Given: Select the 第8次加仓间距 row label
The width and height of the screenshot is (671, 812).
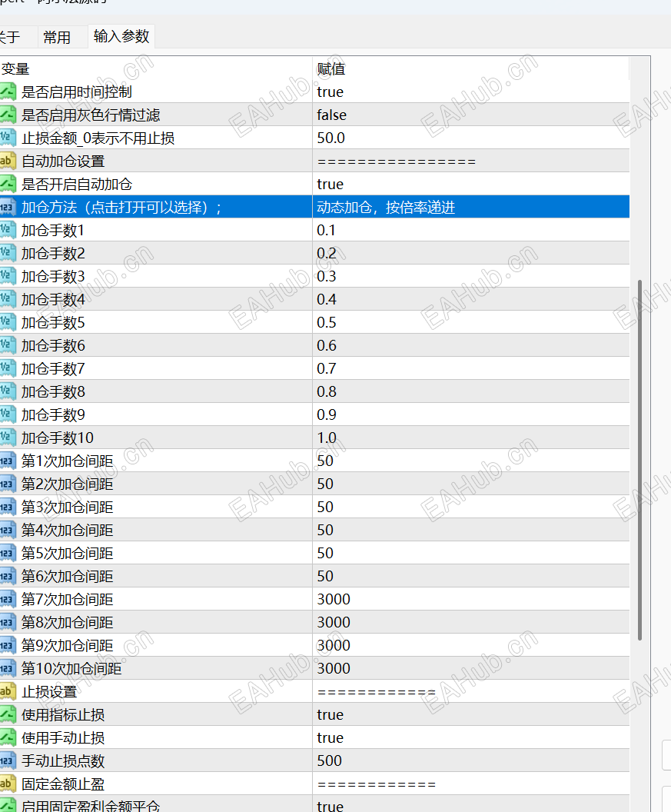Looking at the screenshot, I should click(68, 622).
